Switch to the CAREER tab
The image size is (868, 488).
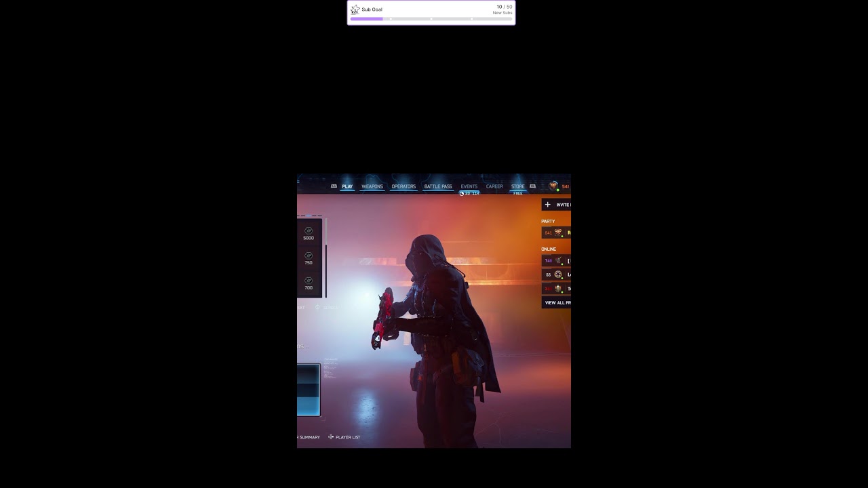494,186
